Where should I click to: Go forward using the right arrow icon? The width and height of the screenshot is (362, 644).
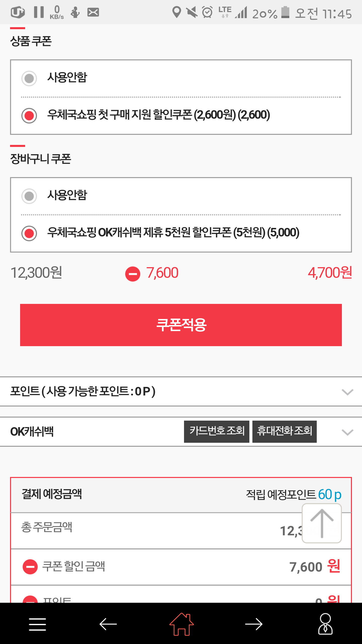[254, 624]
